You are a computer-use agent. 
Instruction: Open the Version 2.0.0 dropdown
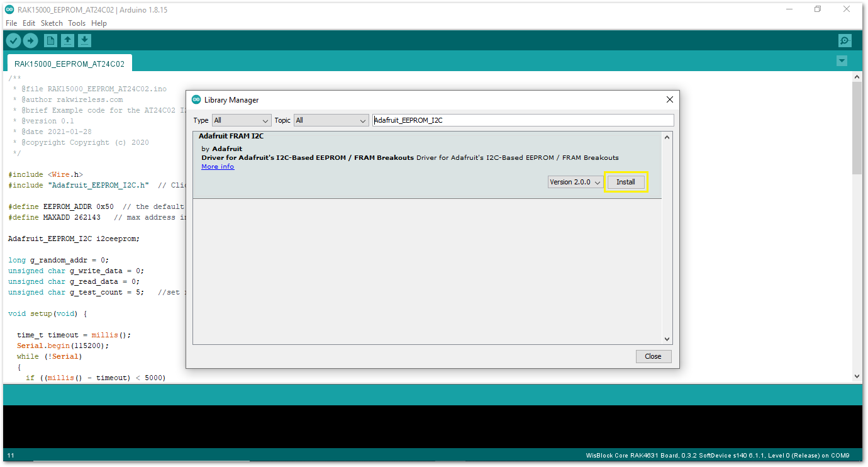pos(576,182)
